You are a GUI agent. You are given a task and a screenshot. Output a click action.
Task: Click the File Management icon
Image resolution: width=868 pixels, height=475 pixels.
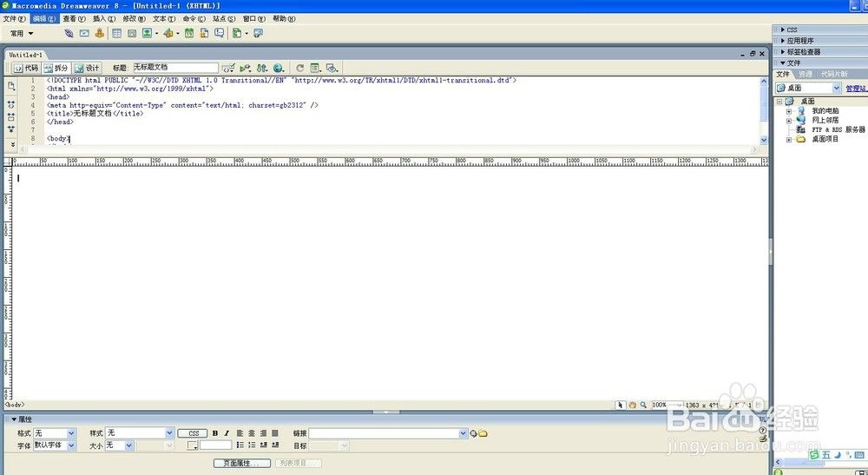tap(262, 68)
